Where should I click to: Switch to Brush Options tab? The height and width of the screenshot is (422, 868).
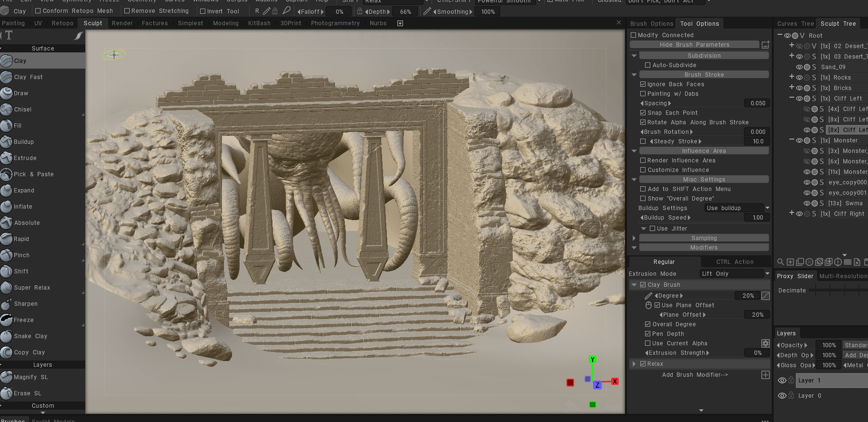[652, 24]
